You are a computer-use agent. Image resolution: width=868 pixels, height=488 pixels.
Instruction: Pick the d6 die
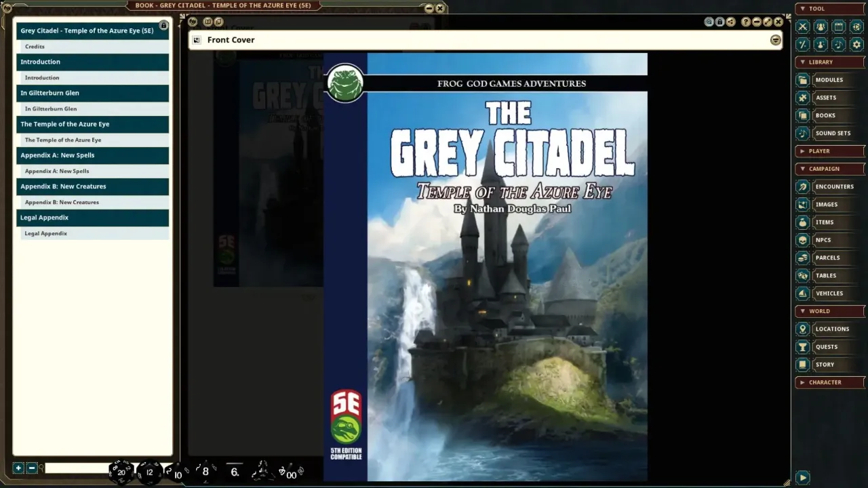[x=235, y=471]
